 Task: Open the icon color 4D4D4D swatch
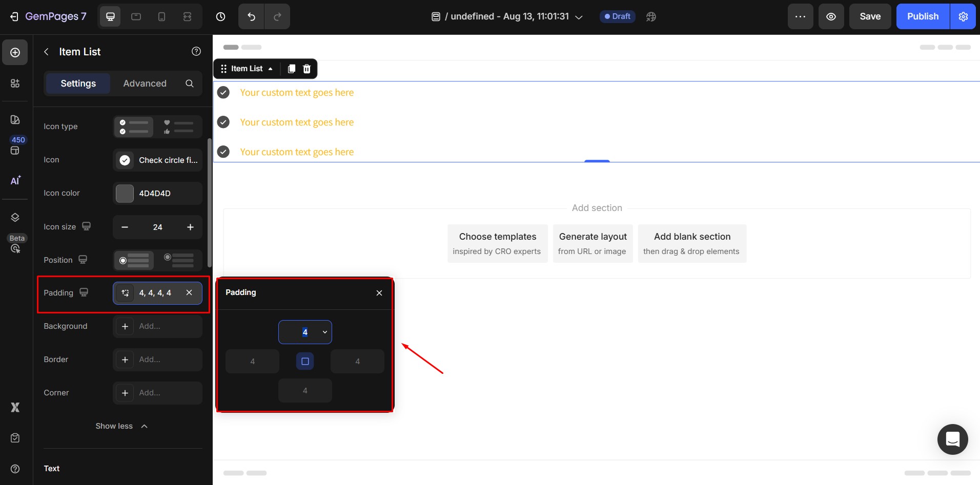[x=125, y=193]
